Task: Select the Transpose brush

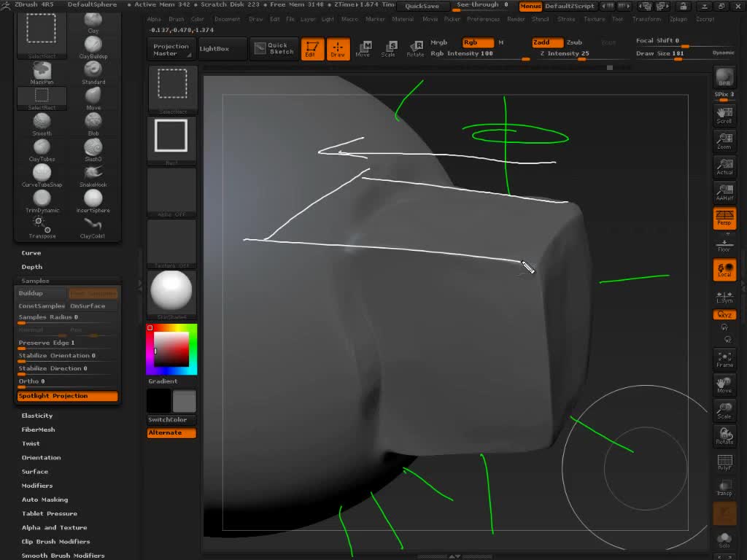Action: (x=42, y=227)
